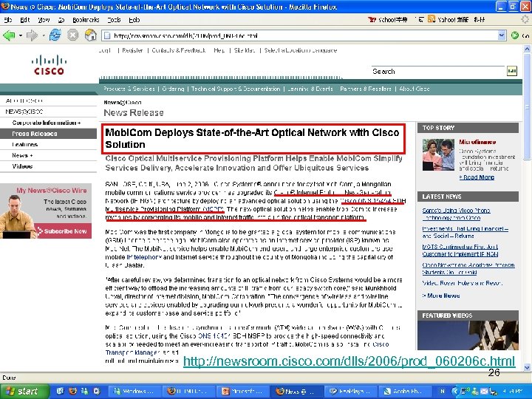Screen dimensions: 532x399
Task: Click Products & Services in the navigation bar
Action: pyautogui.click(x=129, y=89)
